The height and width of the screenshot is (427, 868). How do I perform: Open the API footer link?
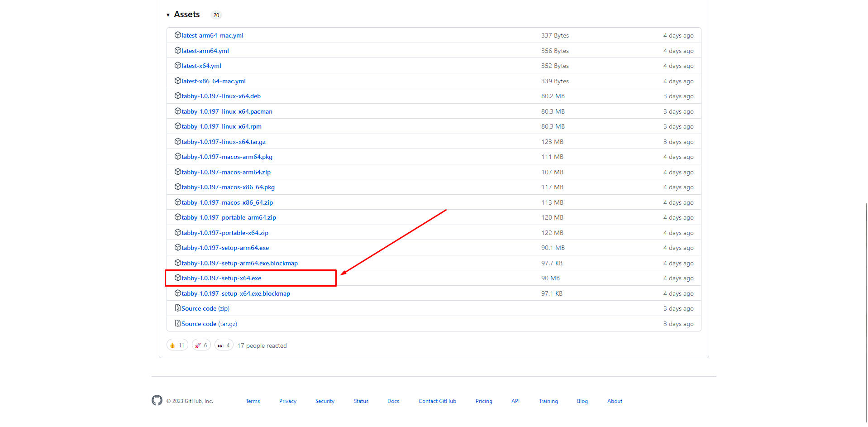[x=515, y=401]
